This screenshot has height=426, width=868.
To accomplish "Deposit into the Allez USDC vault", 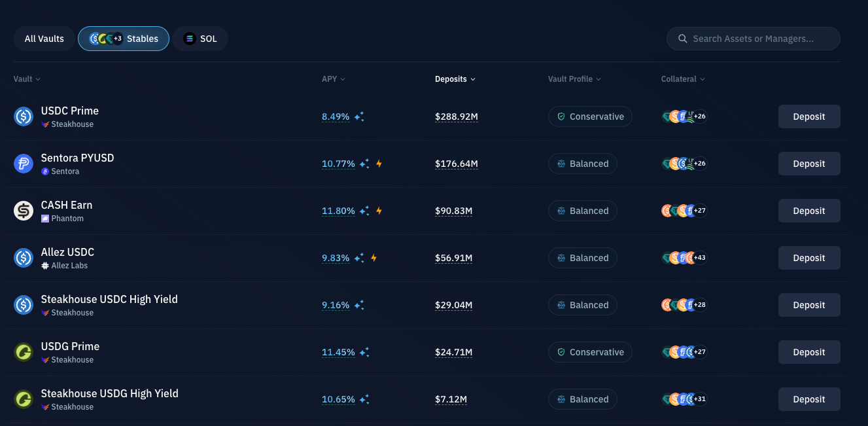I will [x=809, y=258].
